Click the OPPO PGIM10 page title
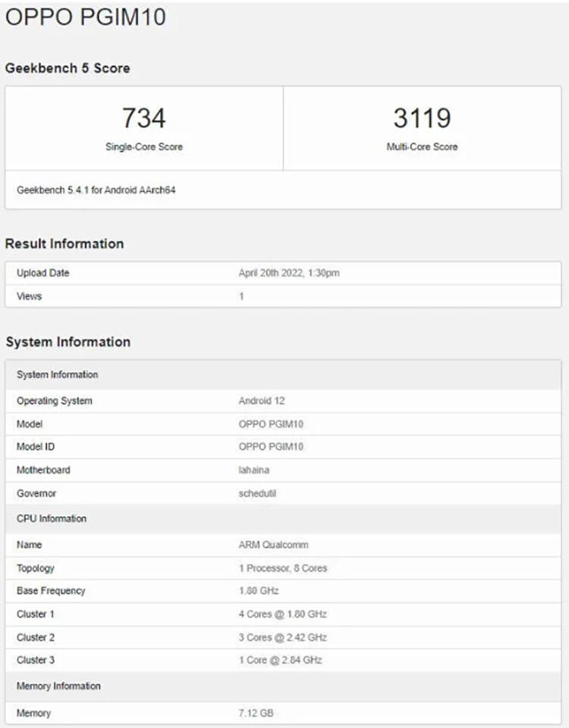 86,17
